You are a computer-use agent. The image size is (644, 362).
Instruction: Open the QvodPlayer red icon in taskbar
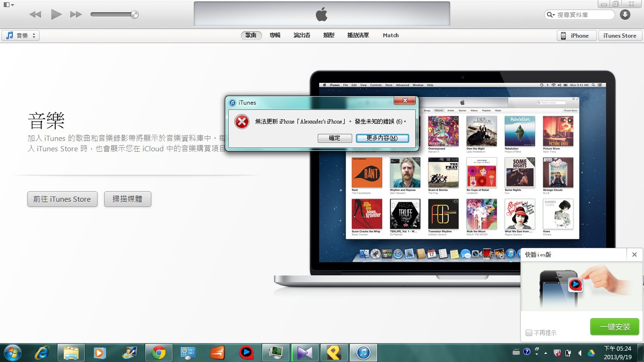[x=247, y=353]
